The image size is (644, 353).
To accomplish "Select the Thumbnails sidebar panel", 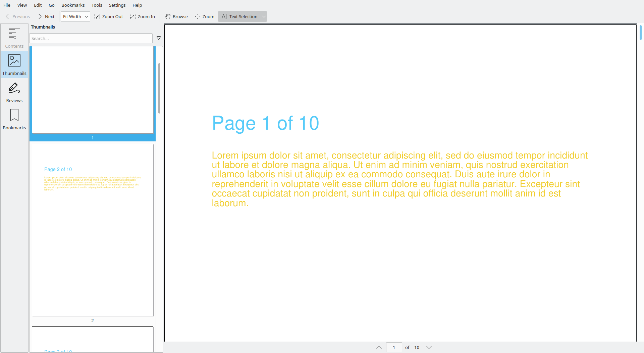I will point(14,64).
